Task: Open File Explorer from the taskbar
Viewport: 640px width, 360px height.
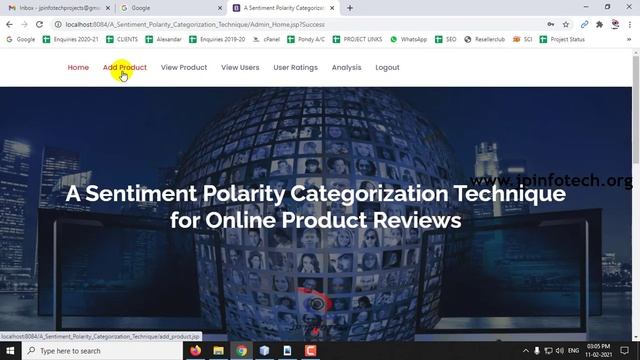Action: click(x=218, y=351)
